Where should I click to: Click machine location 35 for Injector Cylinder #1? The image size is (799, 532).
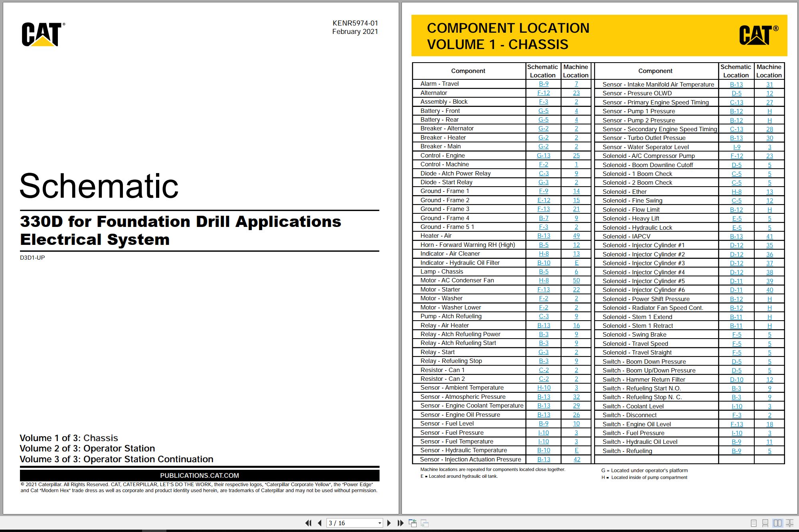pos(769,245)
